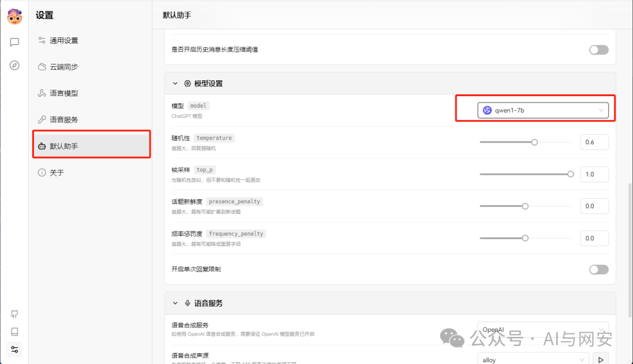The height and width of the screenshot is (364, 633).
Task: Click the frequency_penalty slider handle
Action: tap(525, 238)
